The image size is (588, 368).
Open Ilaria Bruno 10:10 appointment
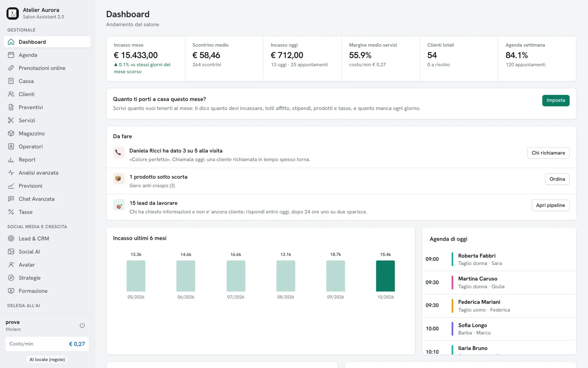[499, 348]
